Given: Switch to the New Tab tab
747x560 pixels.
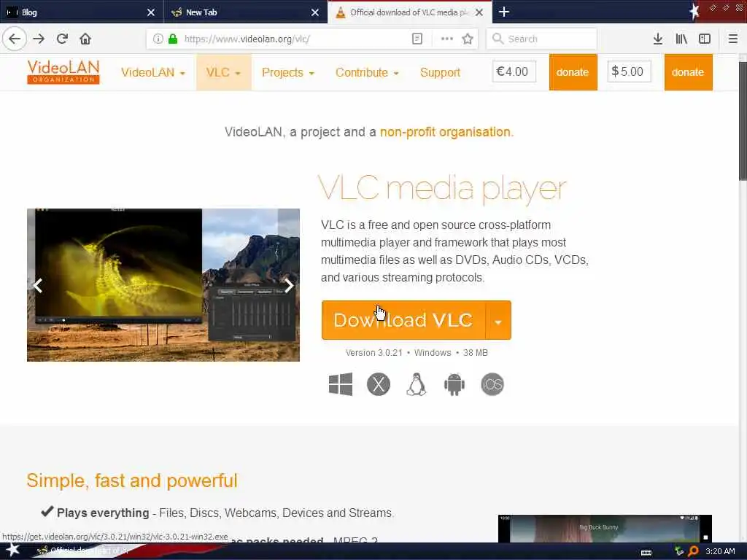Looking at the screenshot, I should [x=239, y=12].
